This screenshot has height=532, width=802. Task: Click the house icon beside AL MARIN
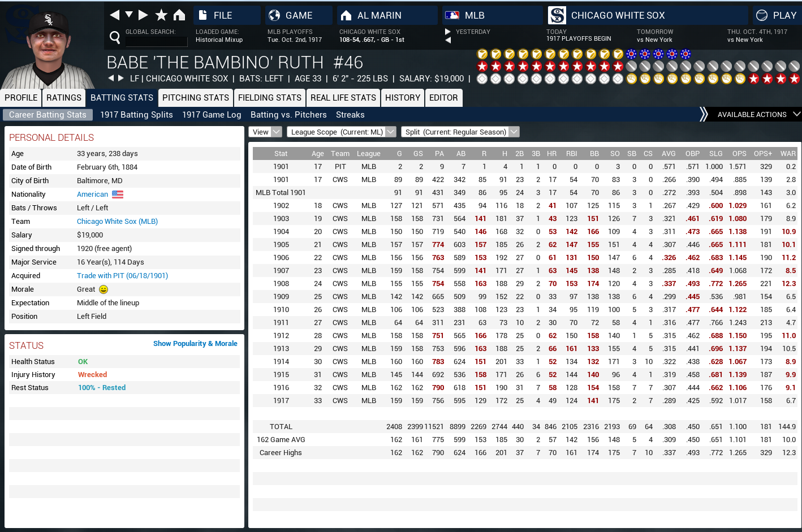346,15
